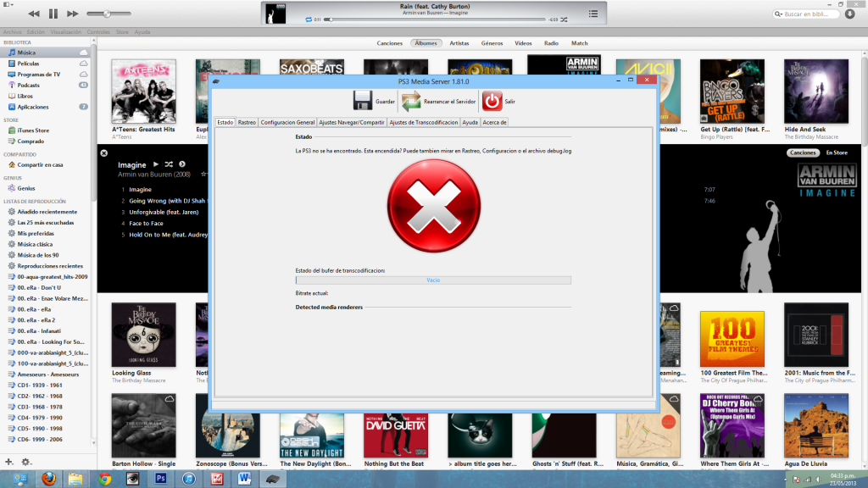This screenshot has width=868, height=488.
Task: Open the Controles menu in iTunes
Action: coord(98,32)
